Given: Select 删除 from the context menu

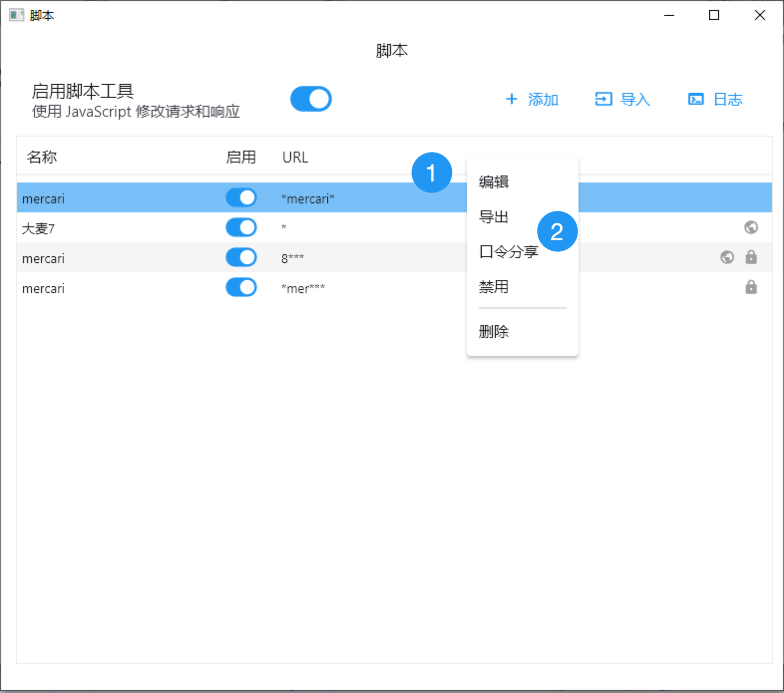Looking at the screenshot, I should [x=493, y=332].
